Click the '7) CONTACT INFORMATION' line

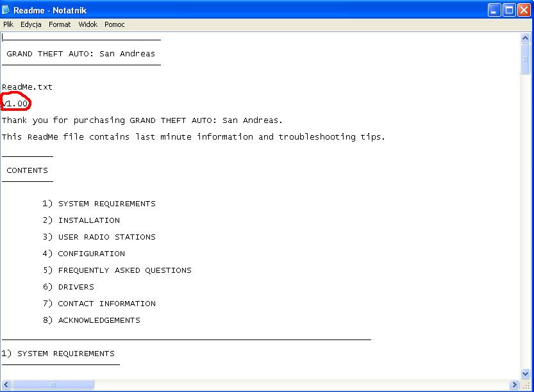[x=99, y=304]
